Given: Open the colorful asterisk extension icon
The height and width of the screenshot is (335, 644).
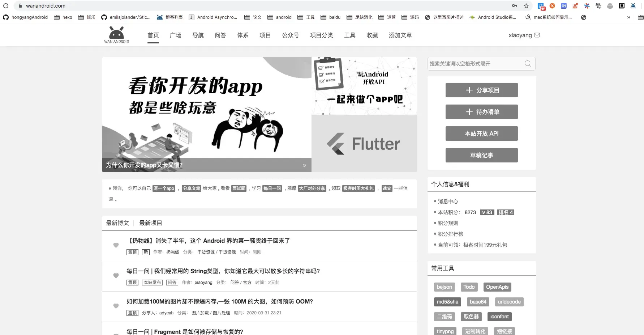Looking at the screenshot, I should click(587, 6).
